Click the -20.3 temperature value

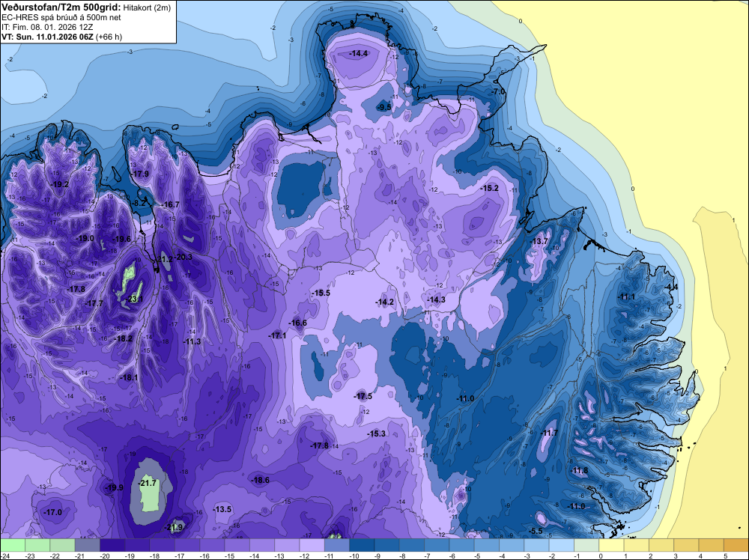coord(183,257)
